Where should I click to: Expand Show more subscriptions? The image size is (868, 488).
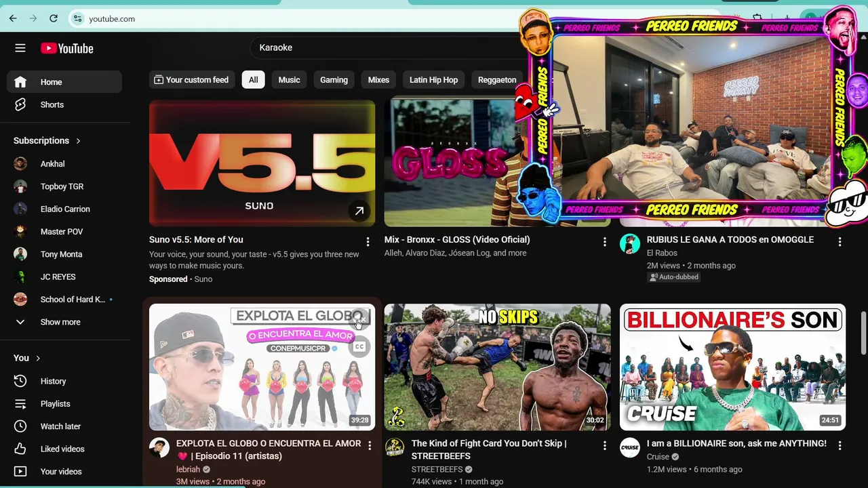64,322
